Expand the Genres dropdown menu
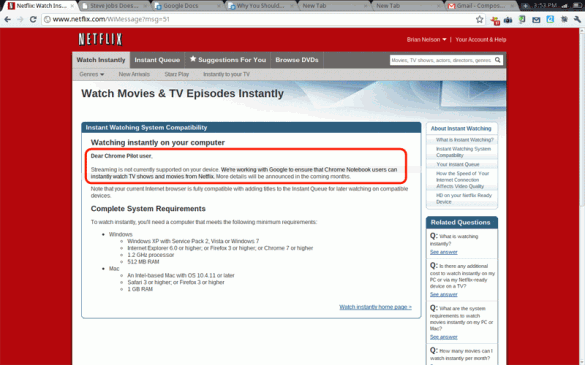This screenshot has width=585, height=365. click(x=91, y=74)
